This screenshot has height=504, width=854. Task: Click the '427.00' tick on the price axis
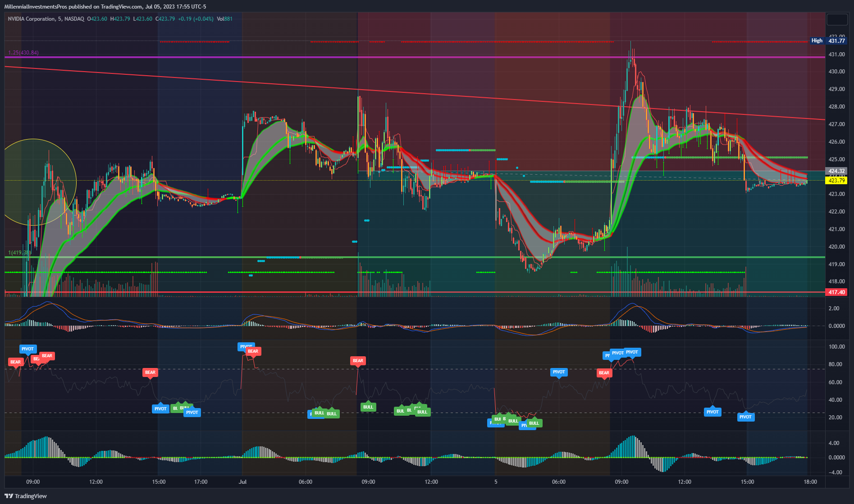pos(836,124)
